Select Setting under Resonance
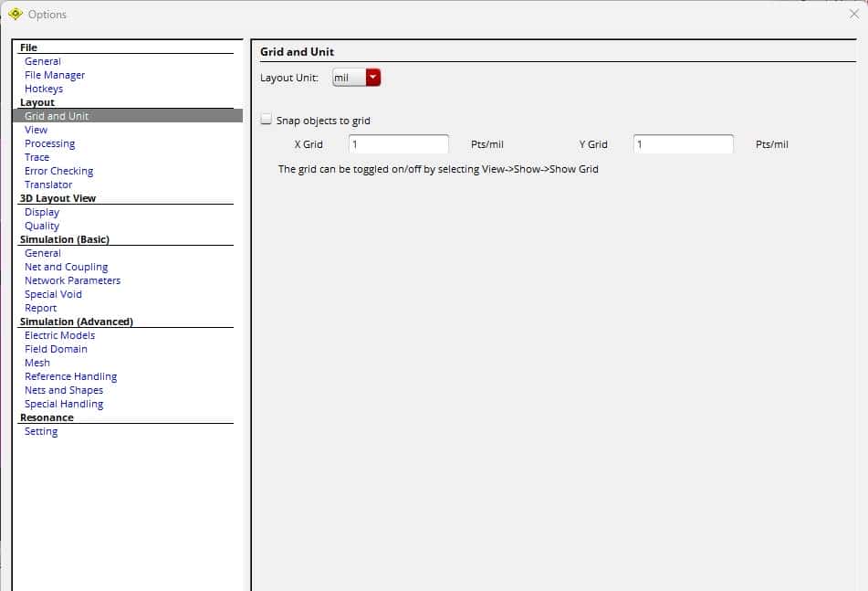The width and height of the screenshot is (868, 591). coord(41,431)
